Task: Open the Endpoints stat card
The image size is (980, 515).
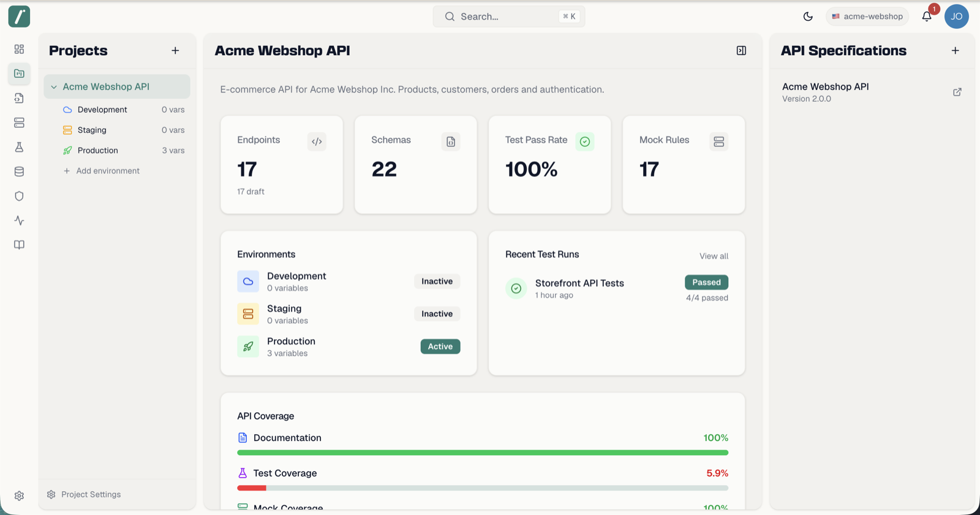Action: coord(282,165)
